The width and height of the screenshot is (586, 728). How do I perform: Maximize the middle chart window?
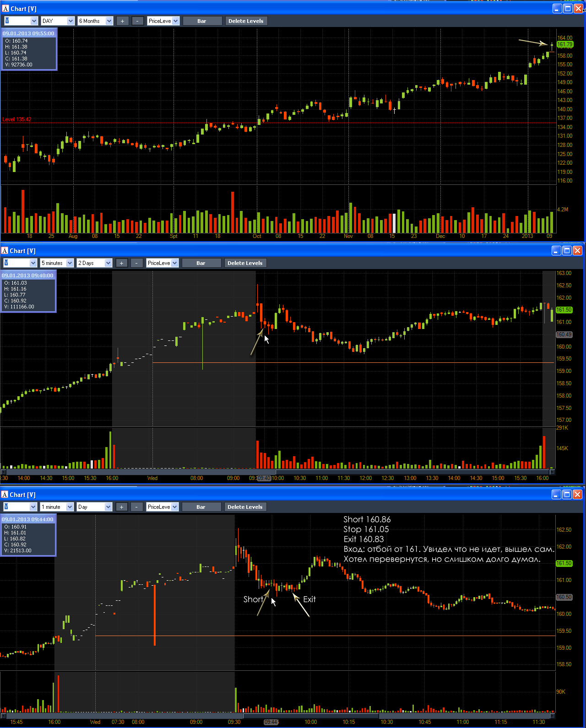point(567,250)
